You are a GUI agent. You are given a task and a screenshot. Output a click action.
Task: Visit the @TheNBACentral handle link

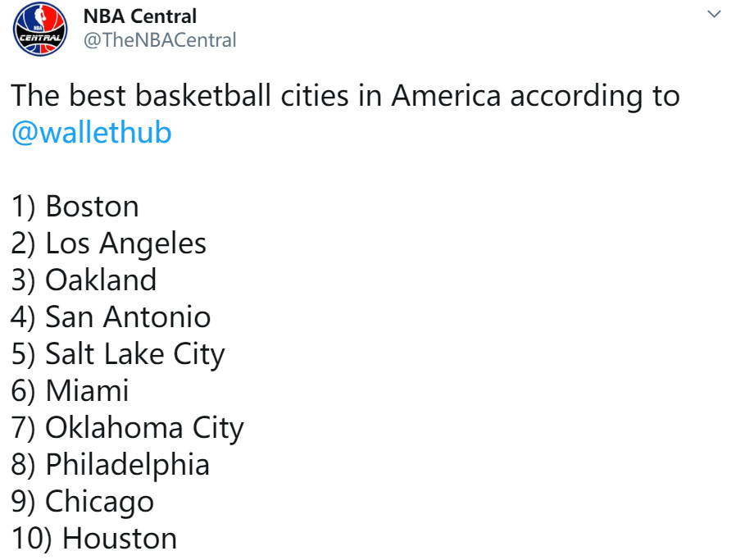pos(160,40)
